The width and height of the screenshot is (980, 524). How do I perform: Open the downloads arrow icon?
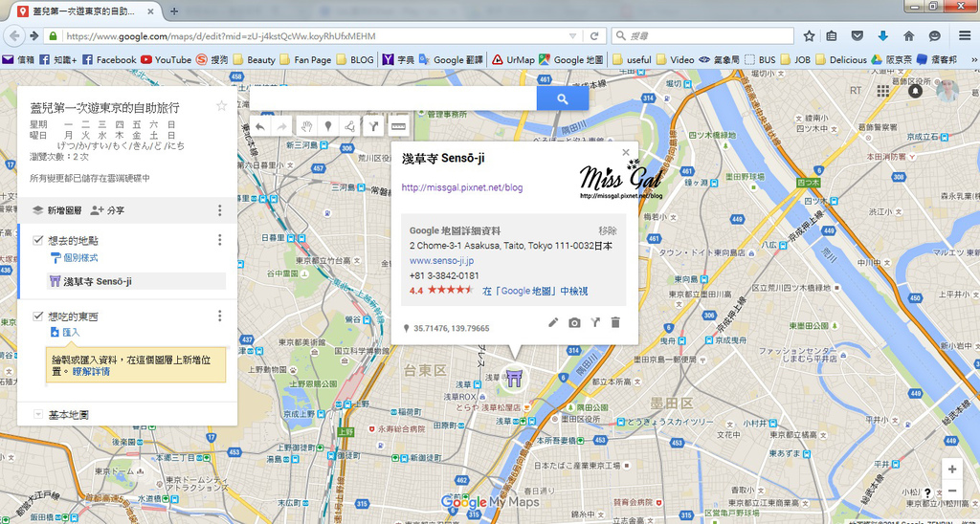point(883,35)
